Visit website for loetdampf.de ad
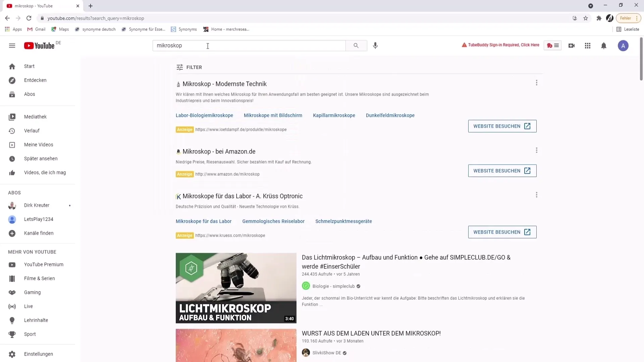Screen dimensions: 644x362 (502, 126)
